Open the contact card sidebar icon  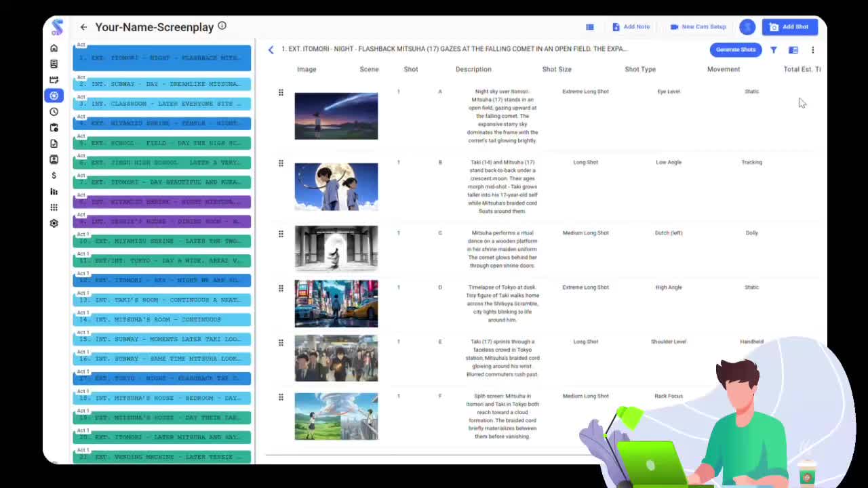(54, 159)
